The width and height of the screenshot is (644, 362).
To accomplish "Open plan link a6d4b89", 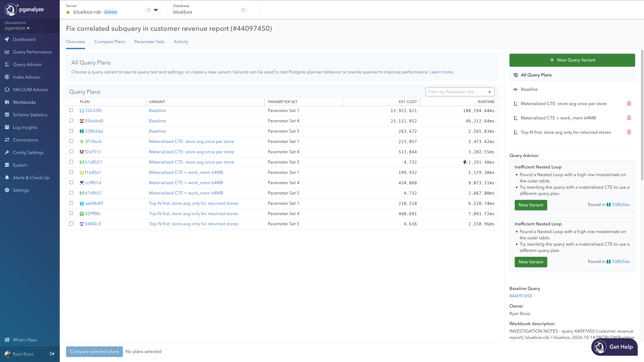I will 94,203.
